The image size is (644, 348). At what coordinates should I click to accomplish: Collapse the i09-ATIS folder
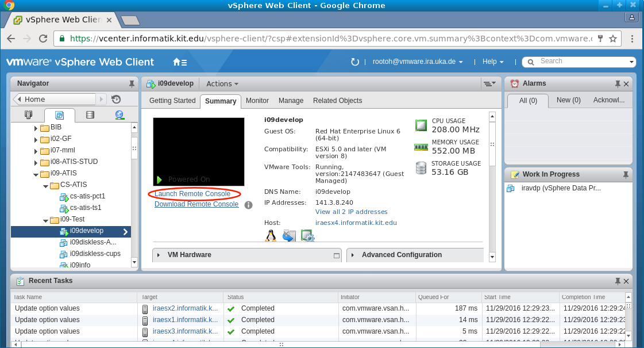click(x=36, y=174)
